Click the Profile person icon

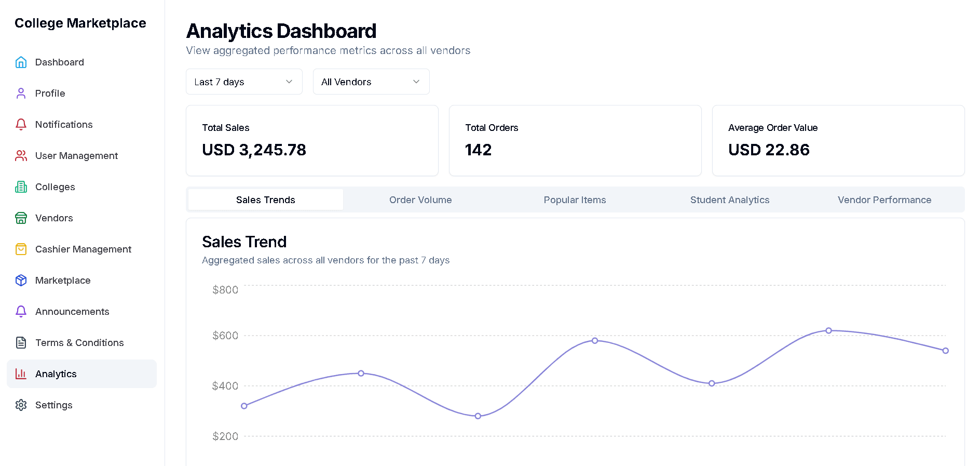pyautogui.click(x=21, y=94)
